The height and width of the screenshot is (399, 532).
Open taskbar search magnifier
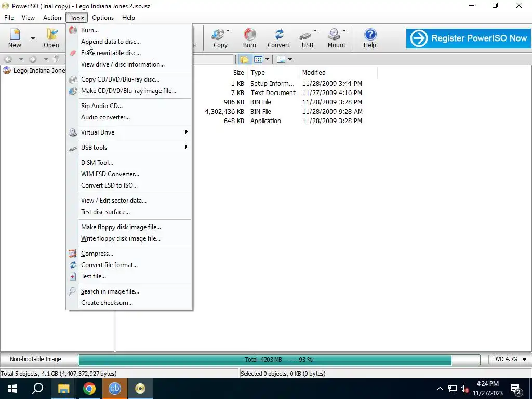point(37,389)
